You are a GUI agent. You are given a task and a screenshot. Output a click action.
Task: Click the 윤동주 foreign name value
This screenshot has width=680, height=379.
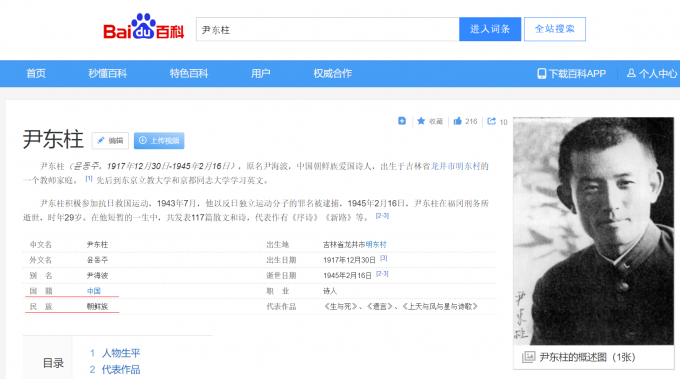coord(97,260)
